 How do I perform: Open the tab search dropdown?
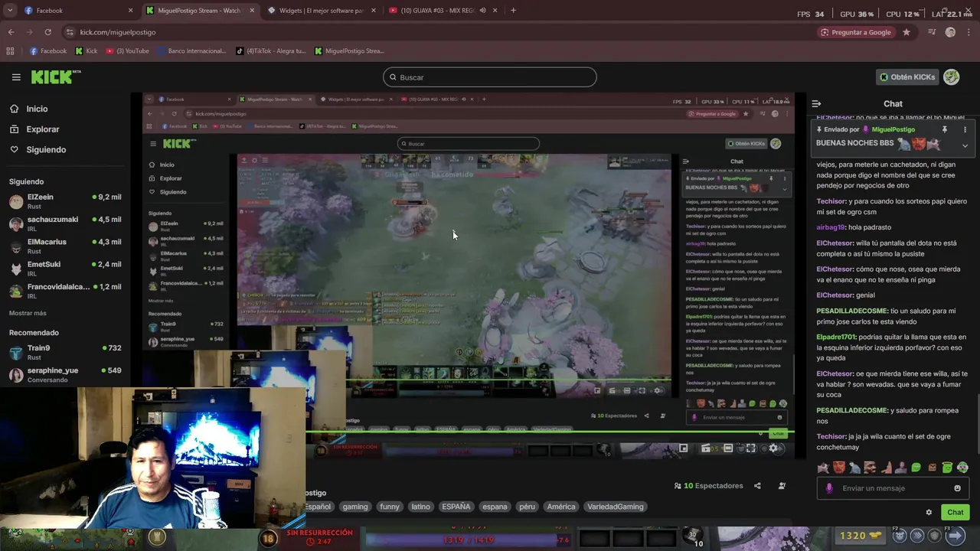point(10,11)
